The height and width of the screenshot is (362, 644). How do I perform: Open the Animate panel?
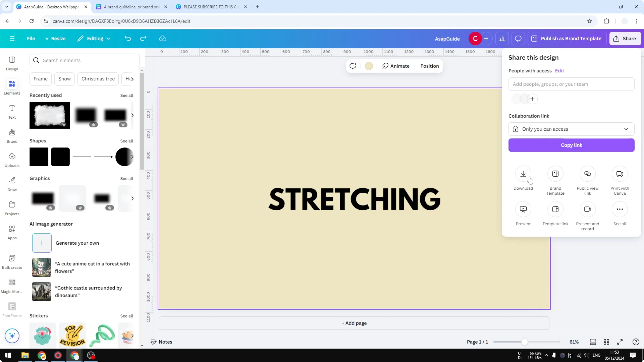click(396, 66)
